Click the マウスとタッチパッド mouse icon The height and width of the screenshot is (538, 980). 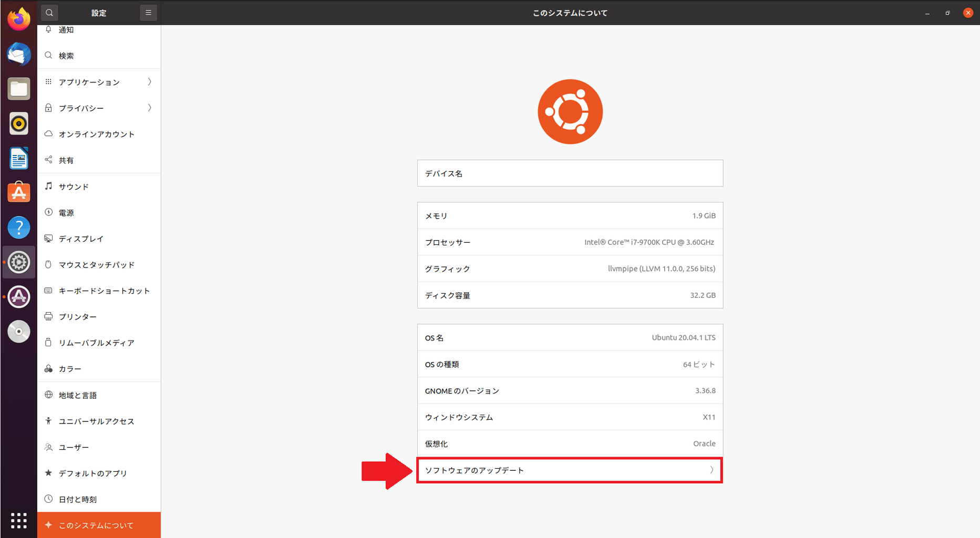48,264
